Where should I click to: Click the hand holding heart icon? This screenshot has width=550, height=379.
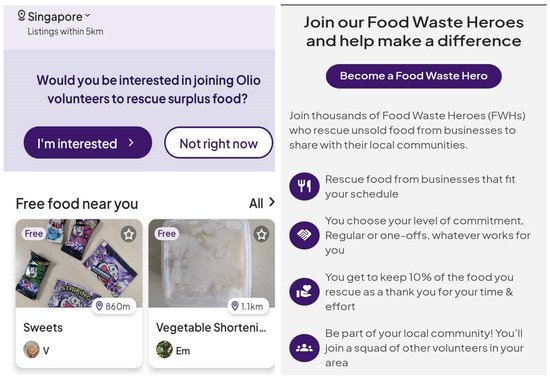(x=304, y=291)
